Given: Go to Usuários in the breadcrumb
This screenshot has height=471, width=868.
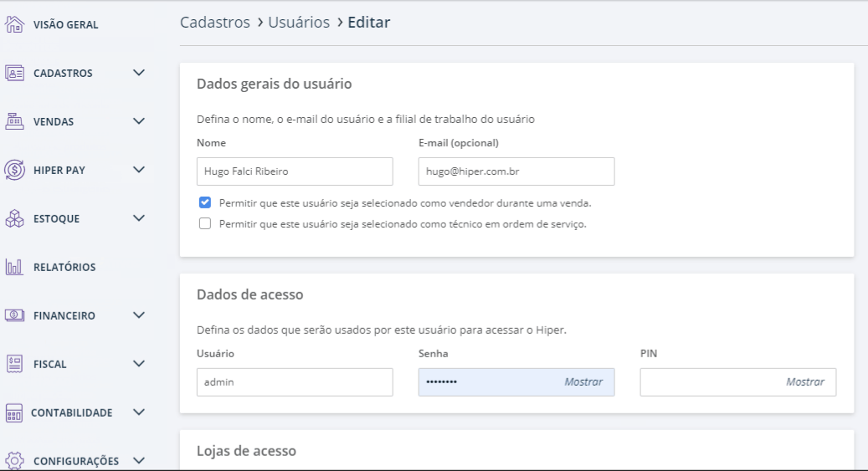Looking at the screenshot, I should point(299,22).
